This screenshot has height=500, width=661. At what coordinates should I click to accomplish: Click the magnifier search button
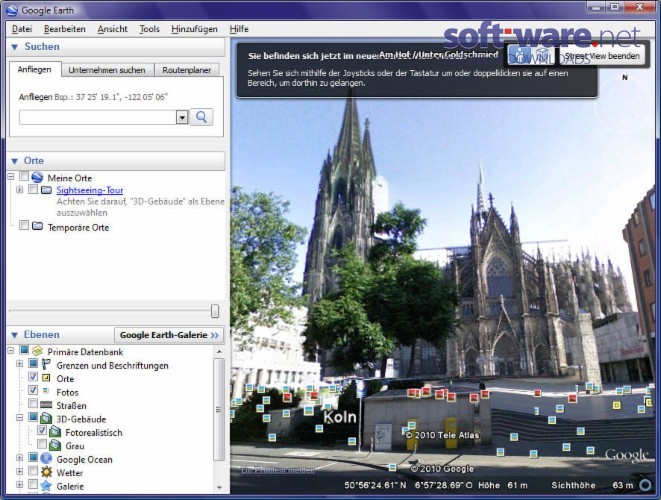(x=202, y=117)
